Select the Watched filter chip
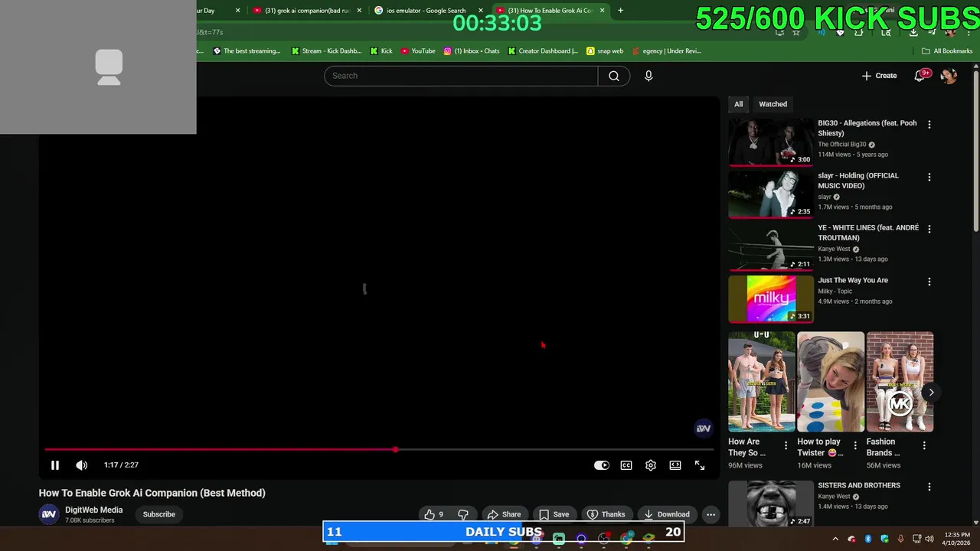This screenshot has height=551, width=980. tap(773, 104)
